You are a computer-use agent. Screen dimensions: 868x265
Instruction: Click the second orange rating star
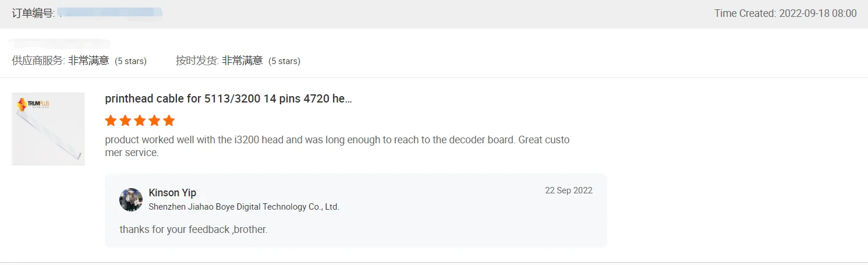coord(125,121)
